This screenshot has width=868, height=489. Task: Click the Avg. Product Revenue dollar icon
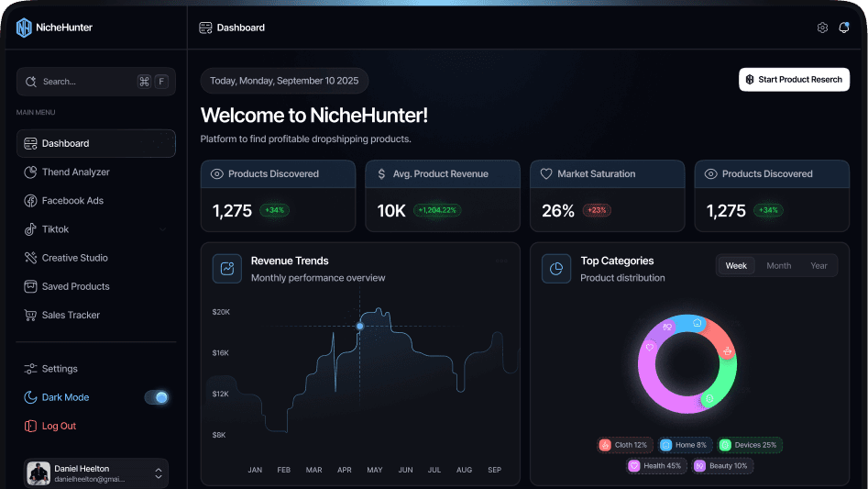[x=381, y=174]
